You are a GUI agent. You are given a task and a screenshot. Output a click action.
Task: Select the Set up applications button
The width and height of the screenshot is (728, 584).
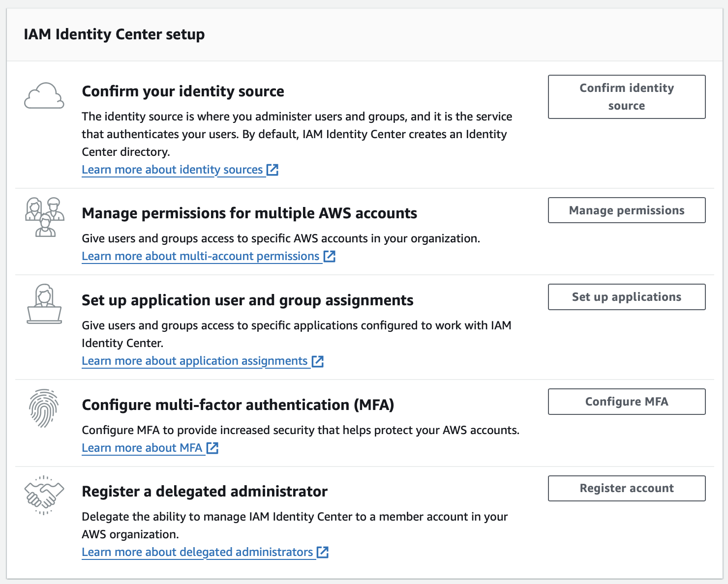pyautogui.click(x=627, y=297)
